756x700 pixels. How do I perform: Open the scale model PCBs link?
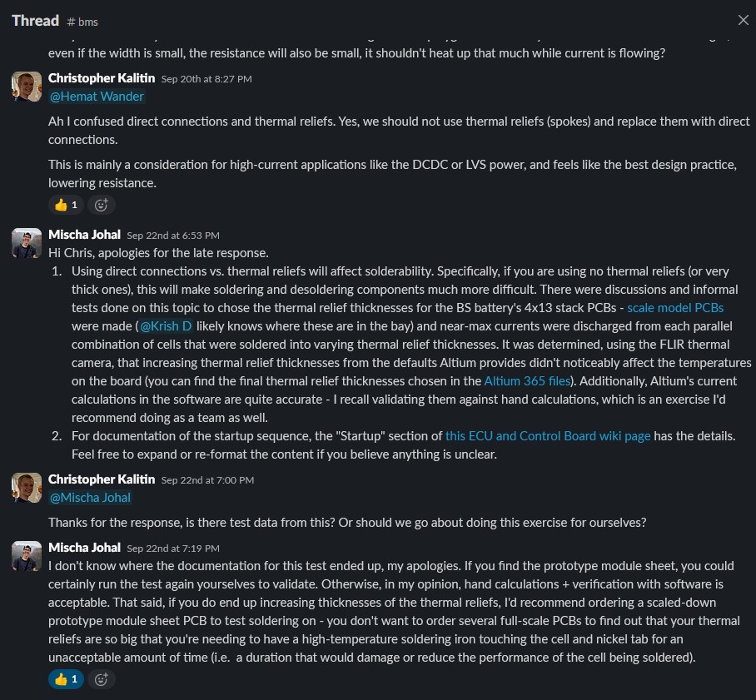click(675, 307)
